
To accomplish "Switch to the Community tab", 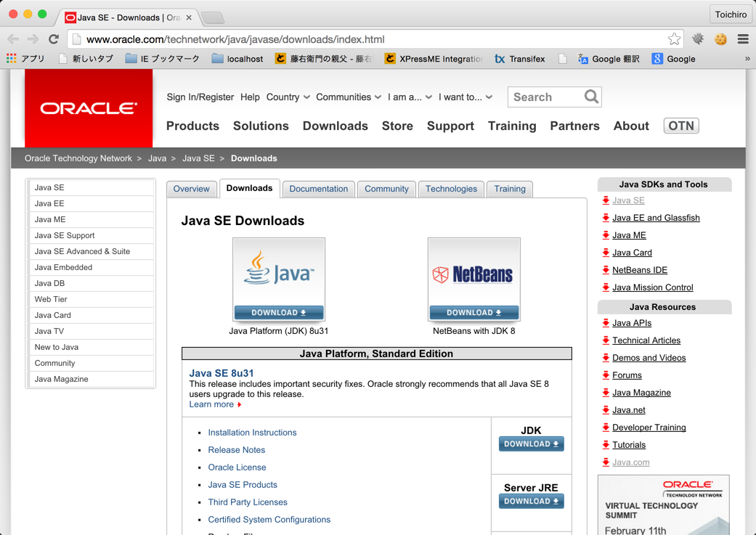I will pos(386,189).
